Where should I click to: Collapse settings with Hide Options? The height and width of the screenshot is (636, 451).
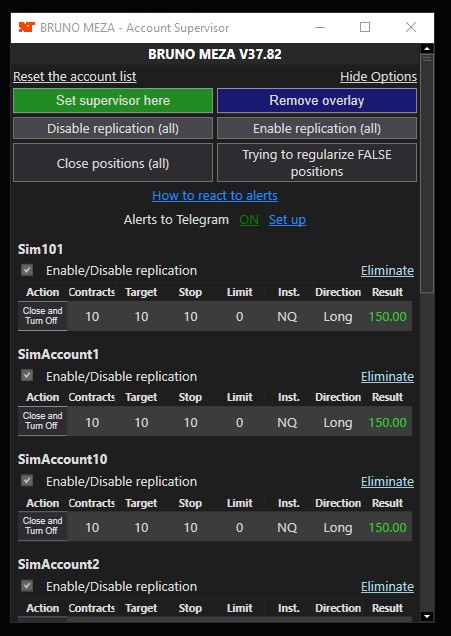(x=378, y=77)
